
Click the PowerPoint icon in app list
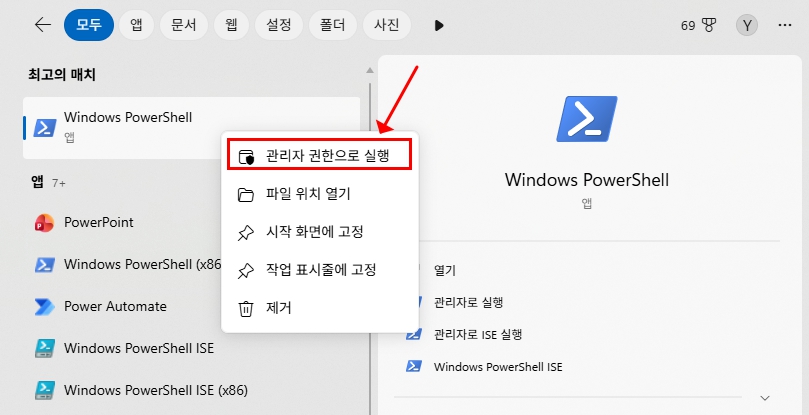pos(44,223)
